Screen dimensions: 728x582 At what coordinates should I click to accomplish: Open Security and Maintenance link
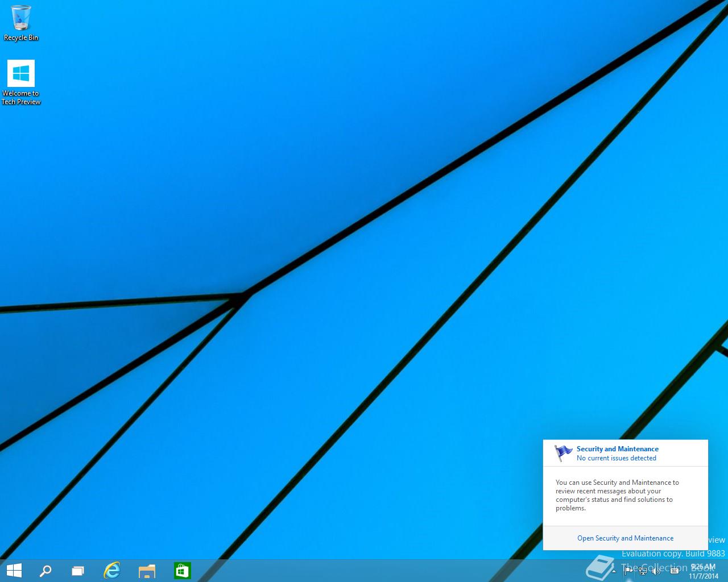(625, 538)
